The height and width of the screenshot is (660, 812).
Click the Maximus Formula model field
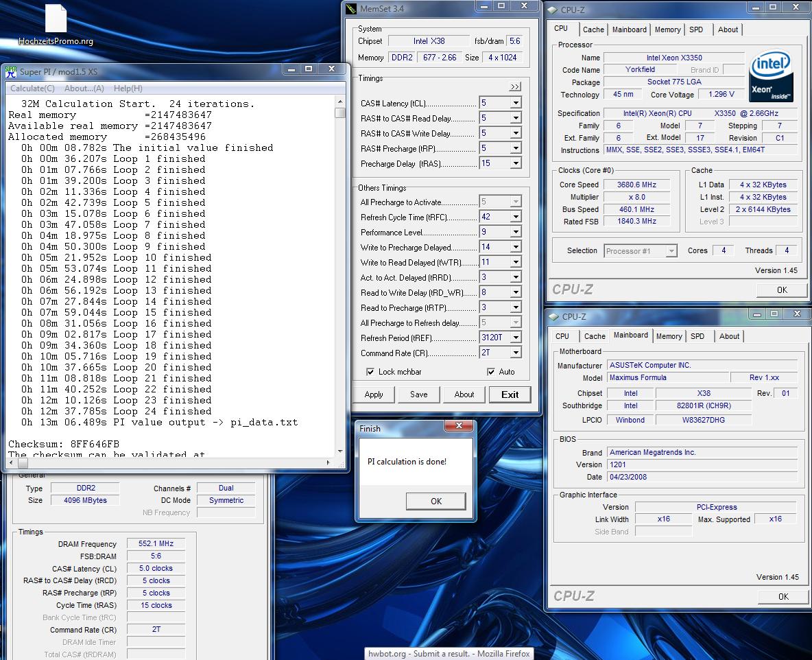point(667,377)
